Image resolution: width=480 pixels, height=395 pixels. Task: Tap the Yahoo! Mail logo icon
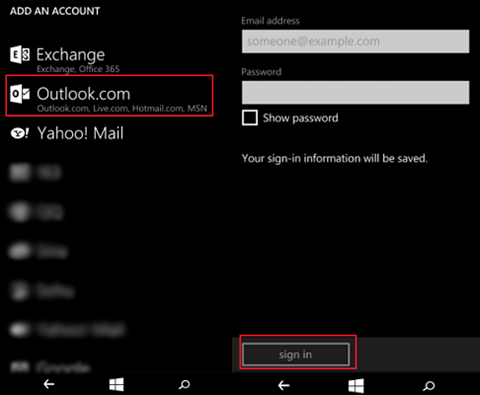pos(20,133)
